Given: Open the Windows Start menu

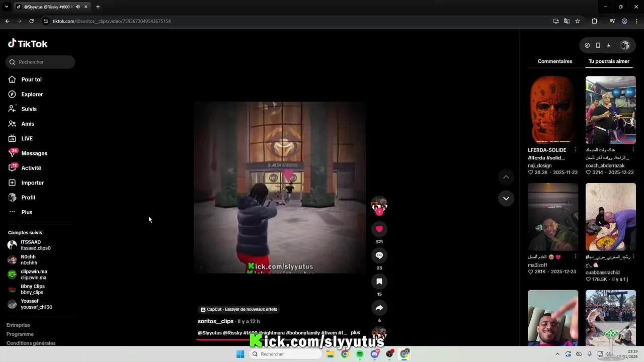Looking at the screenshot, I should 240,354.
